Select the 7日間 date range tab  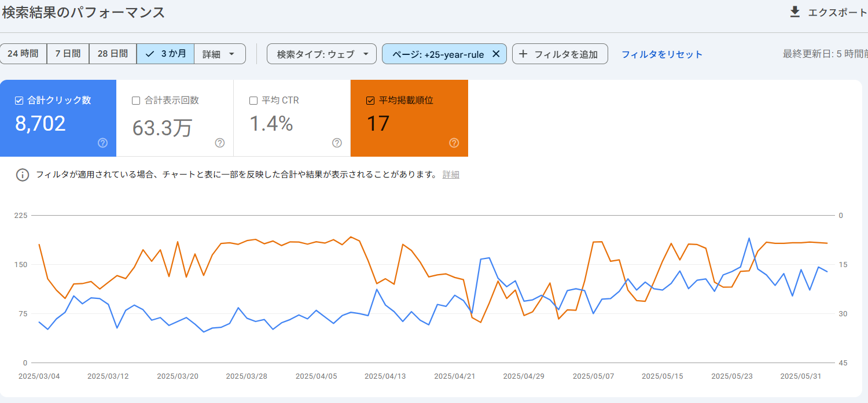click(x=68, y=53)
